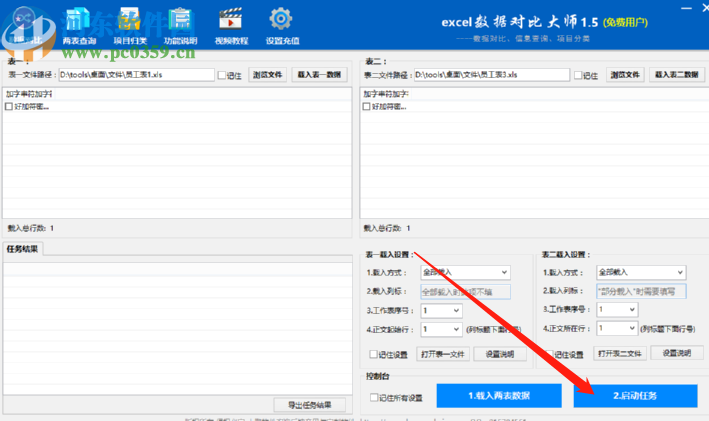Click 载入表一数据 button

(319, 75)
